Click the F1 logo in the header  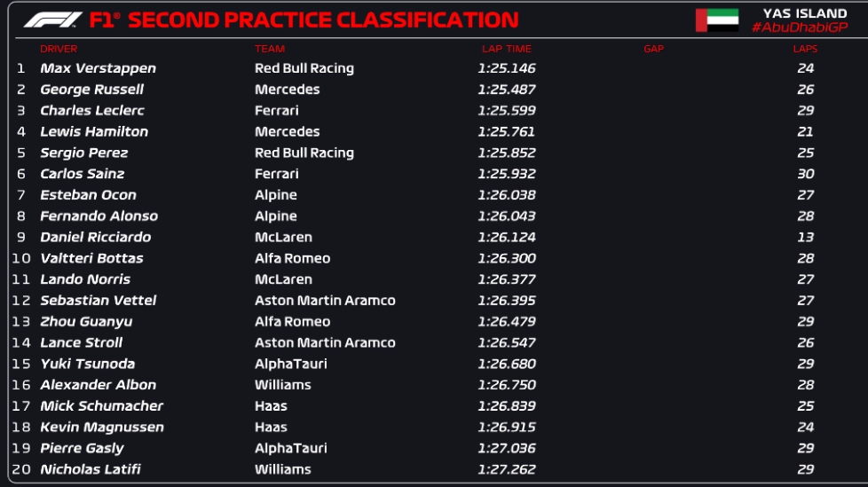(53, 20)
